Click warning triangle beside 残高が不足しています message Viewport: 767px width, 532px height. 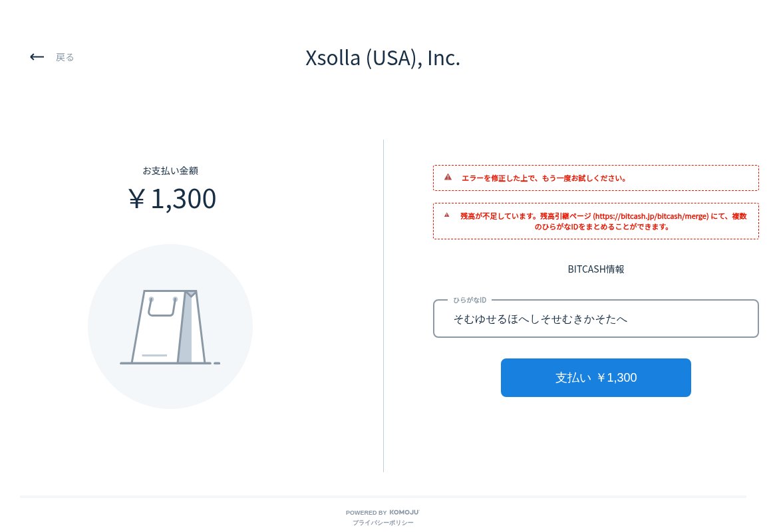pos(447,215)
